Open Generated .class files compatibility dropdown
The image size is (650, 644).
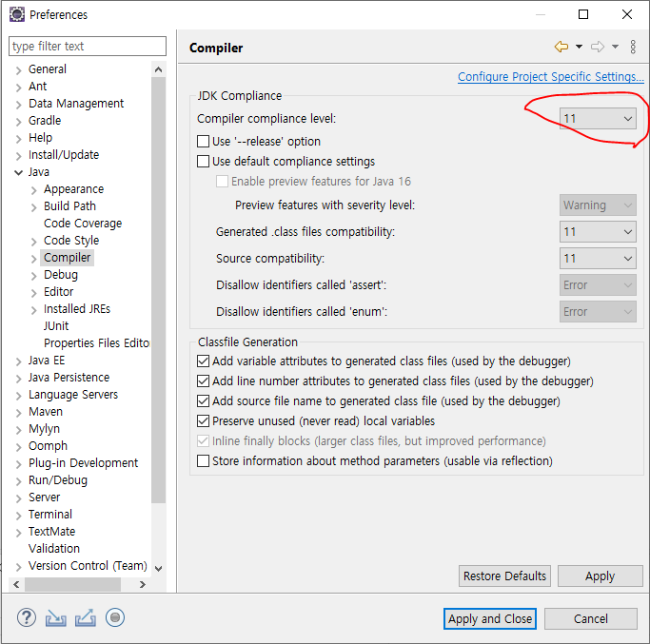pyautogui.click(x=598, y=232)
